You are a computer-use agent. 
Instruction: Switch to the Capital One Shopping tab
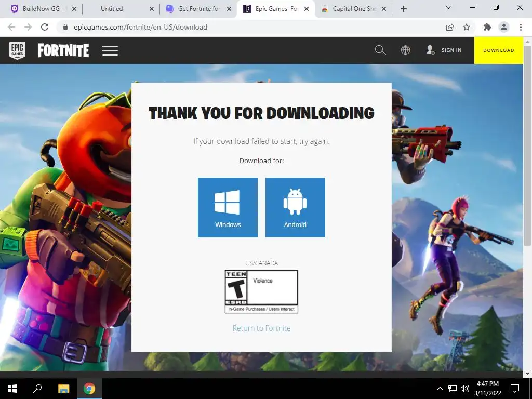(x=353, y=9)
